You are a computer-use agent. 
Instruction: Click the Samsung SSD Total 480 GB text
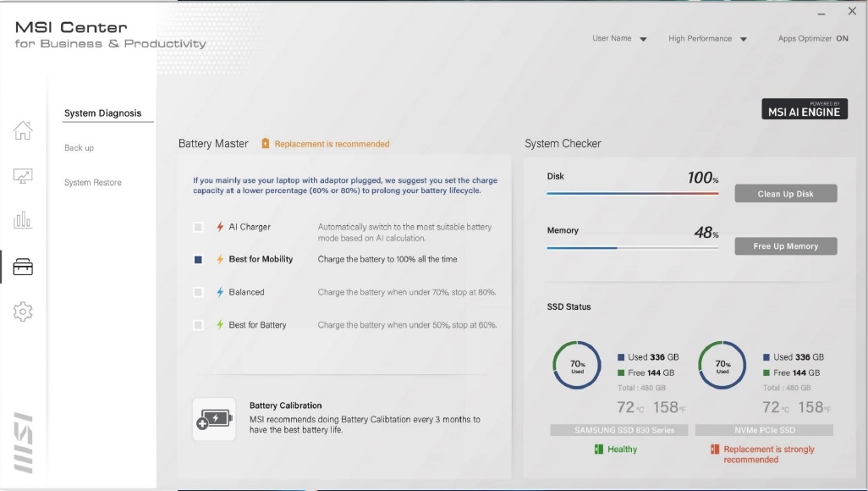(x=641, y=388)
